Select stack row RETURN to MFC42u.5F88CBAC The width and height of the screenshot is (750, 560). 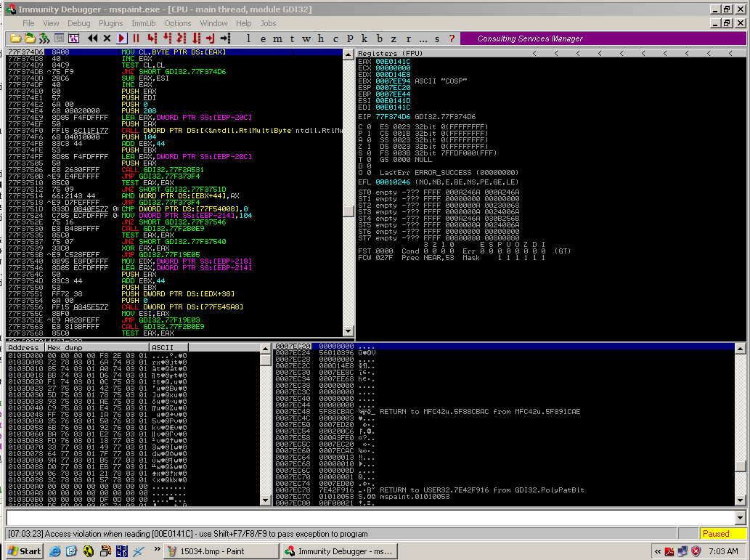[x=504, y=411]
